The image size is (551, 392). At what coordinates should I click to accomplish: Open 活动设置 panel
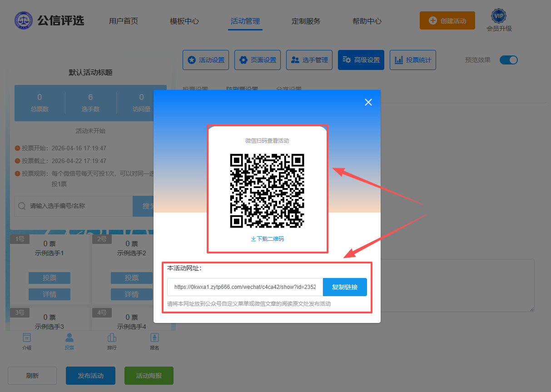206,60
